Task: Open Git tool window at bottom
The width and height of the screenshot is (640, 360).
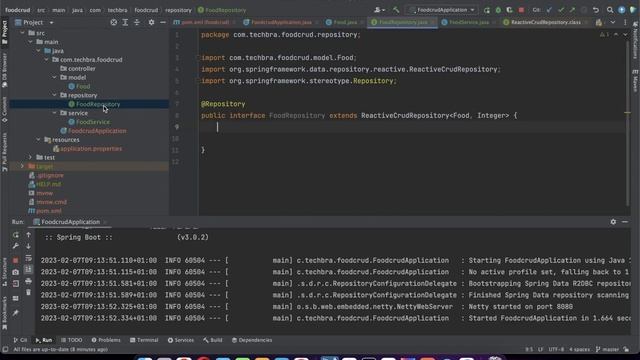Action: coord(20,340)
